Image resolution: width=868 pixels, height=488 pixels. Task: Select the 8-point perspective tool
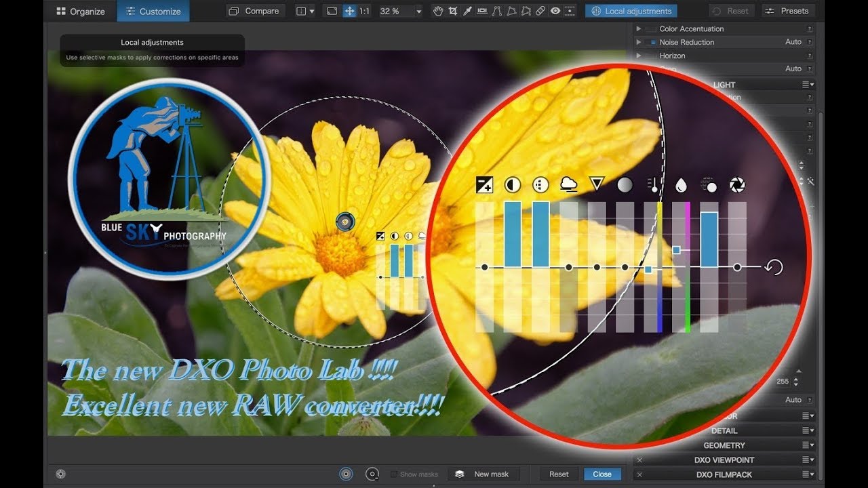(x=526, y=11)
